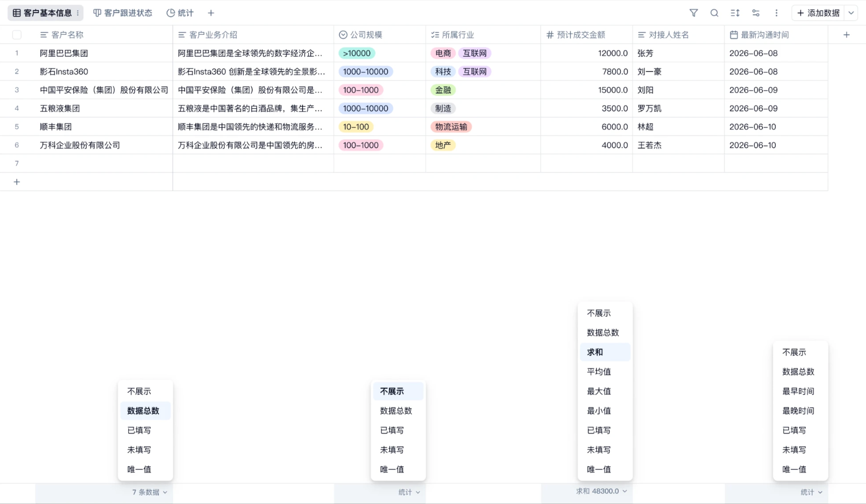866x504 pixels.
Task: Open the top-right more options icon
Action: pyautogui.click(x=776, y=13)
